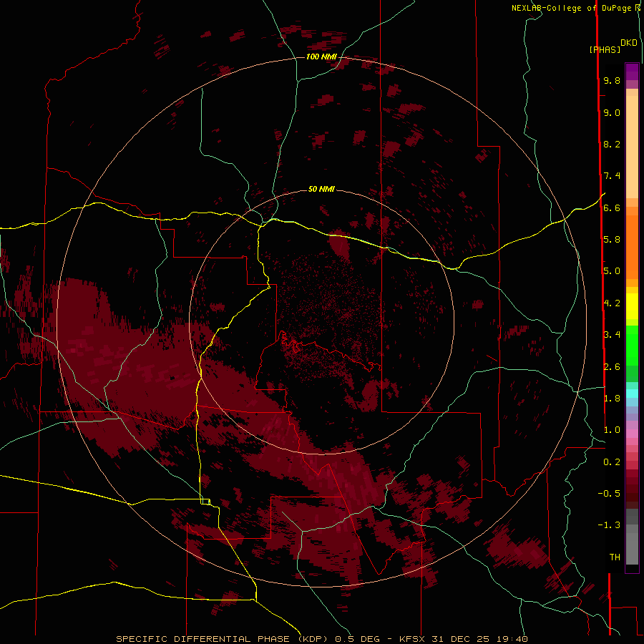Image resolution: width=644 pixels, height=644 pixels.
Task: Click the DKD legend unit label
Action: click(628, 43)
